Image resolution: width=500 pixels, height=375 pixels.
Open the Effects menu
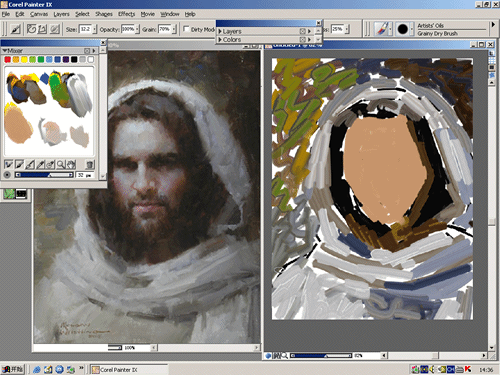[127, 14]
